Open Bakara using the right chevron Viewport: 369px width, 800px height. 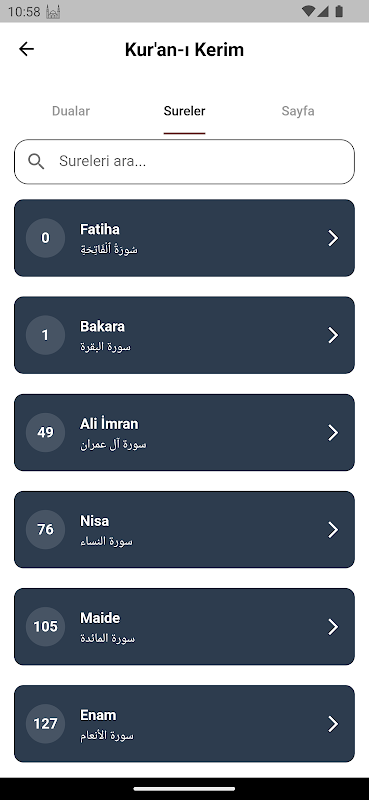tap(333, 335)
